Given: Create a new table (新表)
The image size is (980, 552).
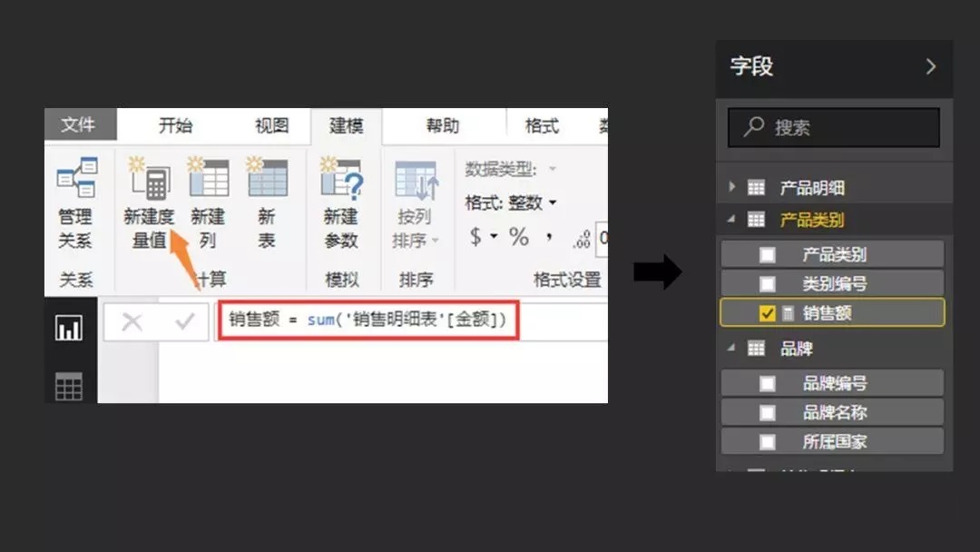Looking at the screenshot, I should tap(267, 202).
